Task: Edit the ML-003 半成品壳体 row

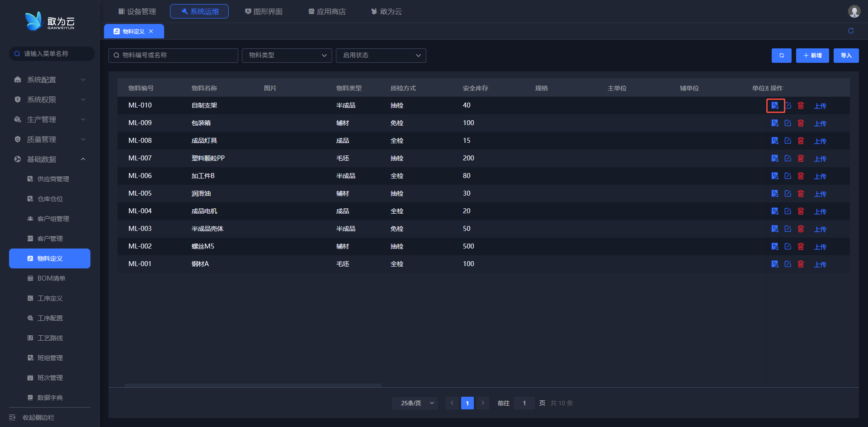Action: (x=788, y=229)
